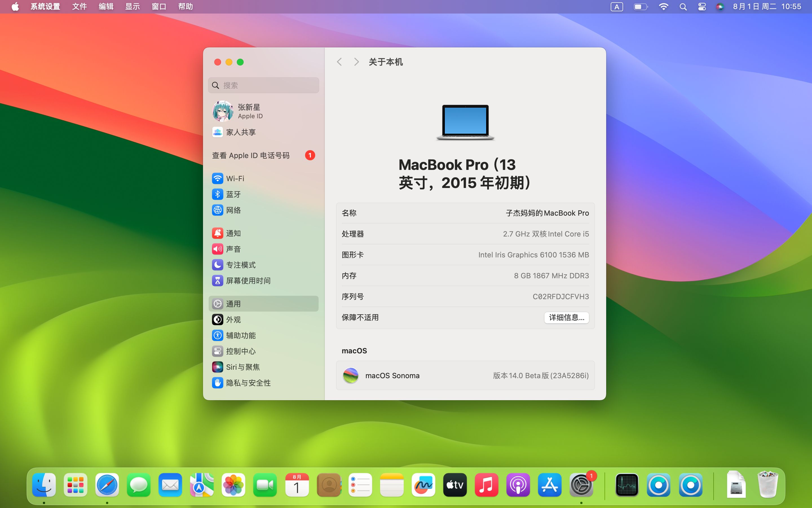Click 查看 Apple ID 电话号码 notice
The image size is (812, 508).
pos(263,155)
